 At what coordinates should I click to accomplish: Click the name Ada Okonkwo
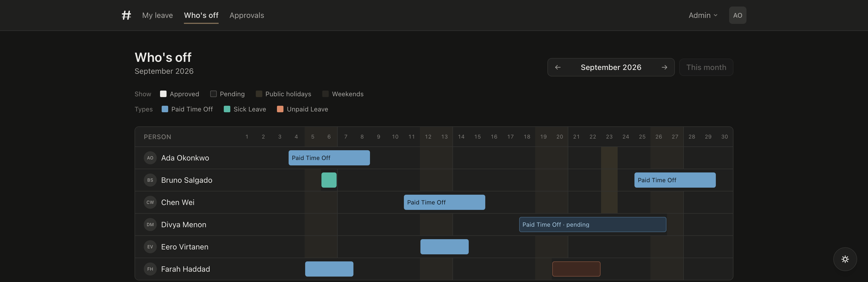(x=185, y=158)
